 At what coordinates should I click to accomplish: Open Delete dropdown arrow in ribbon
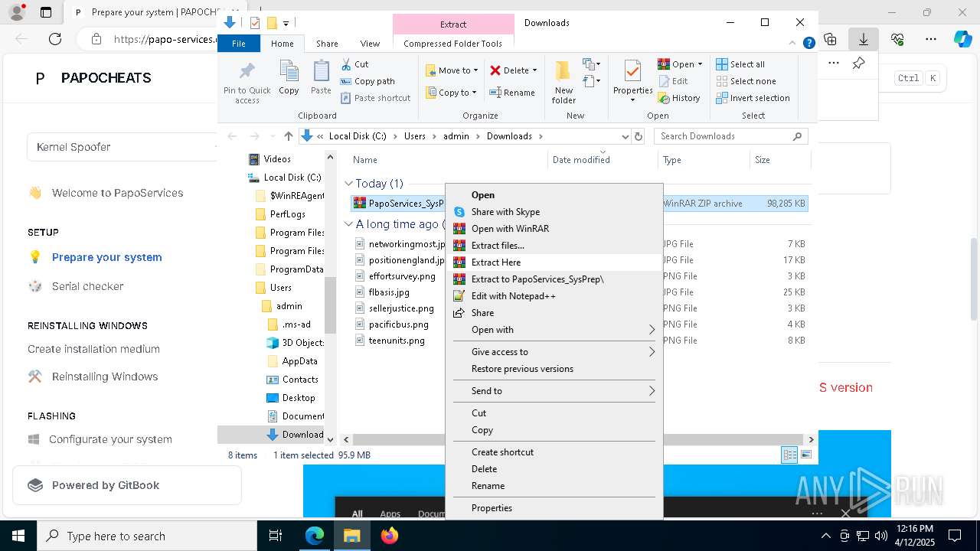(534, 70)
